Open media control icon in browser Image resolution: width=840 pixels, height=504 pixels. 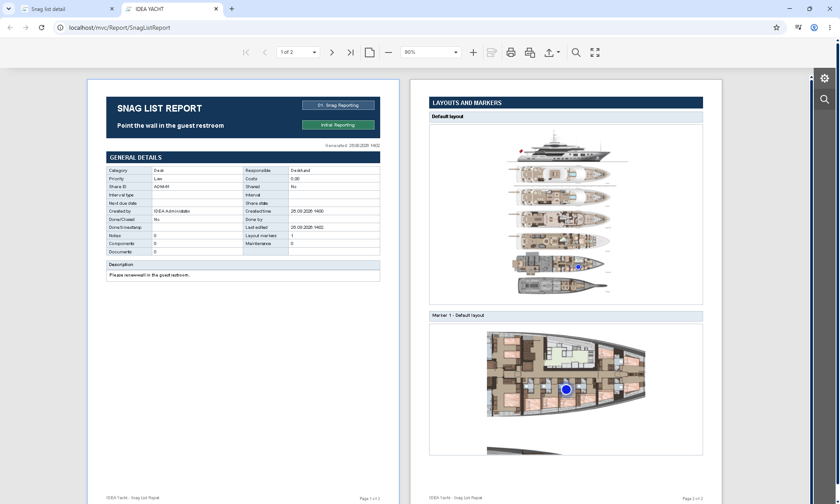798,28
